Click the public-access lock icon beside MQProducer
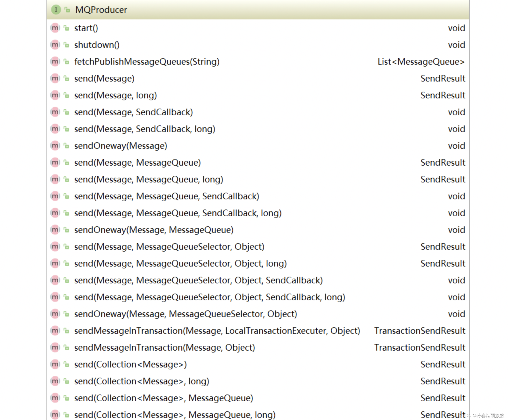The height and width of the screenshot is (420, 508). pos(67,10)
